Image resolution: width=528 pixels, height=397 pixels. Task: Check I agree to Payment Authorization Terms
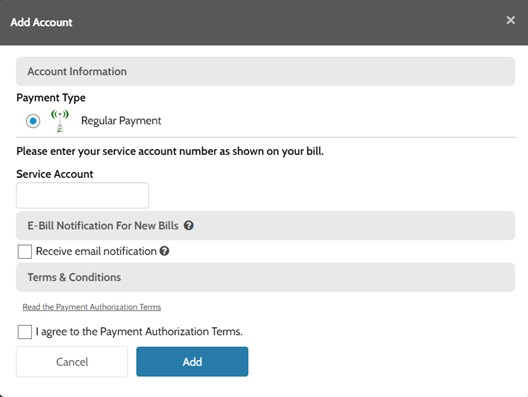click(x=25, y=332)
